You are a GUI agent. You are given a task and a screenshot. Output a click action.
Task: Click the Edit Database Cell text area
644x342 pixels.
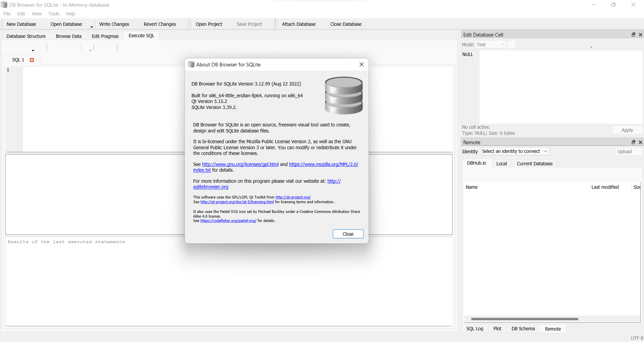[x=561, y=87]
